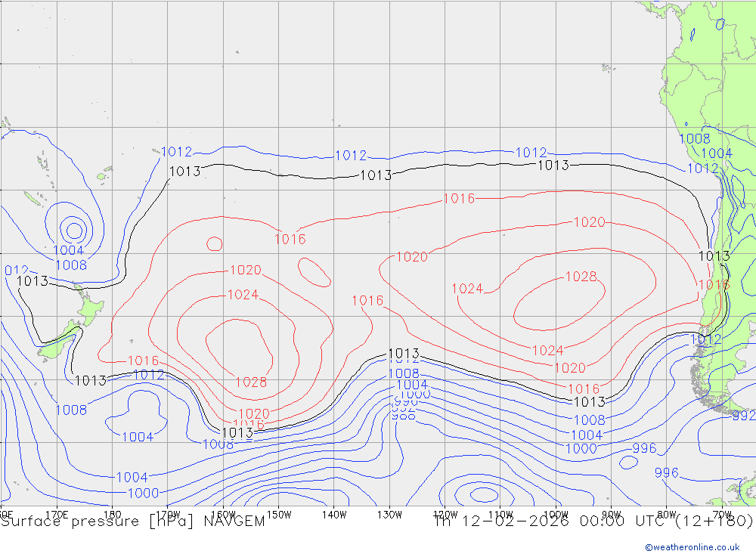The image size is (756, 554).
Task: Click the 1020 label above the eastern 1028
Action: [589, 221]
